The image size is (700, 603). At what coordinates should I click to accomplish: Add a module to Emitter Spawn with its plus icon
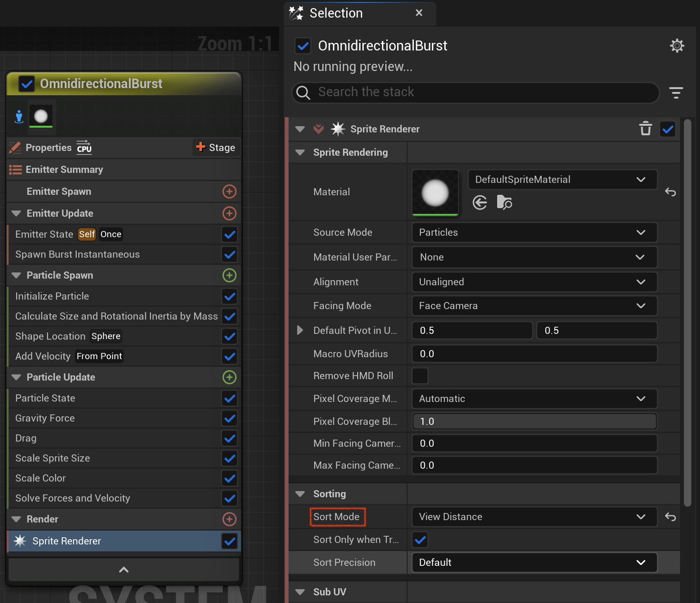click(230, 191)
